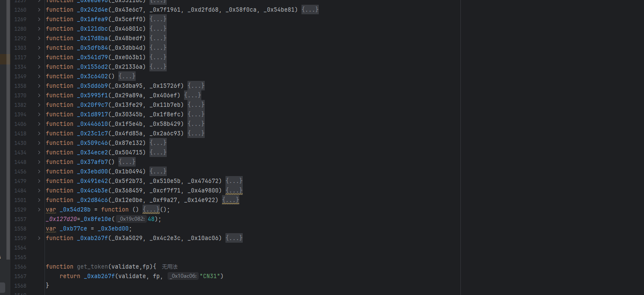Expand fold arrow for function _0x5dd6b9
The image size is (644, 295).
39,86
